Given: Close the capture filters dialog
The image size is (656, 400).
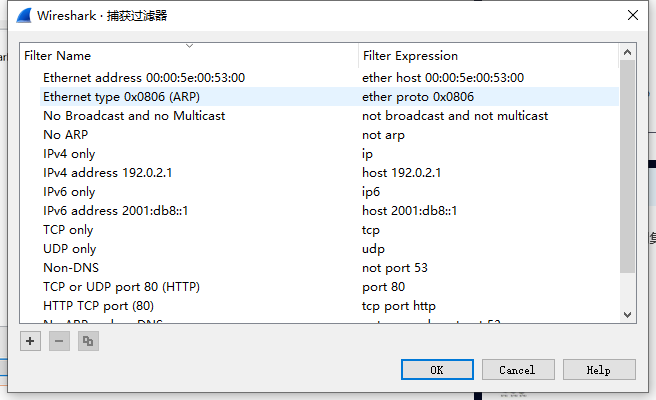Looking at the screenshot, I should tap(633, 15).
